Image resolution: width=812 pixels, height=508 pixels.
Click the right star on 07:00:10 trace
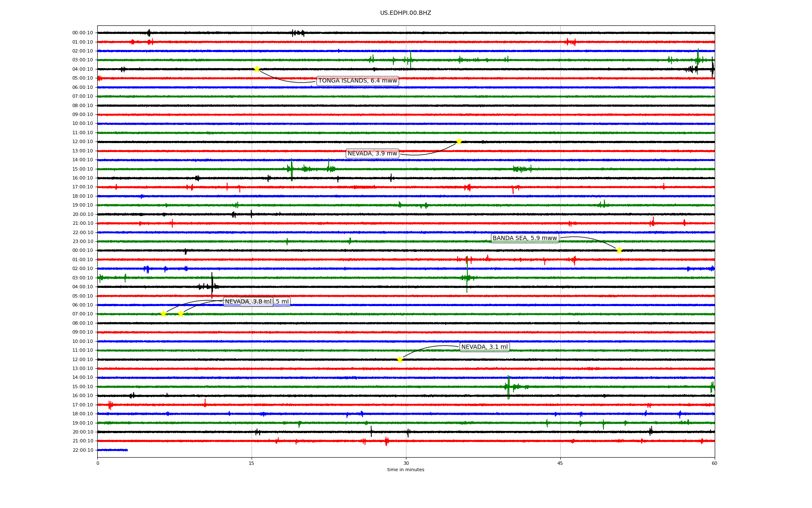[181, 314]
